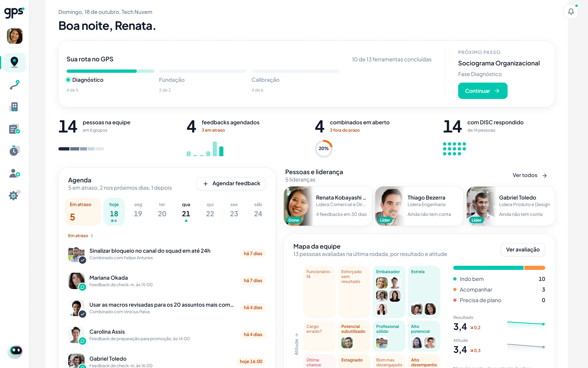
Task: Click the Diagnóstico progress bar
Action: pos(110,71)
